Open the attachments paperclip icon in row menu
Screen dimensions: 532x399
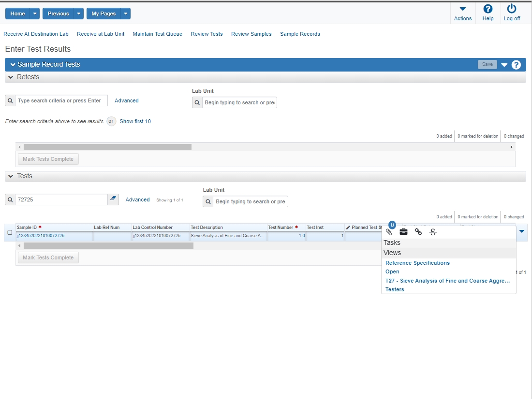[x=389, y=232]
